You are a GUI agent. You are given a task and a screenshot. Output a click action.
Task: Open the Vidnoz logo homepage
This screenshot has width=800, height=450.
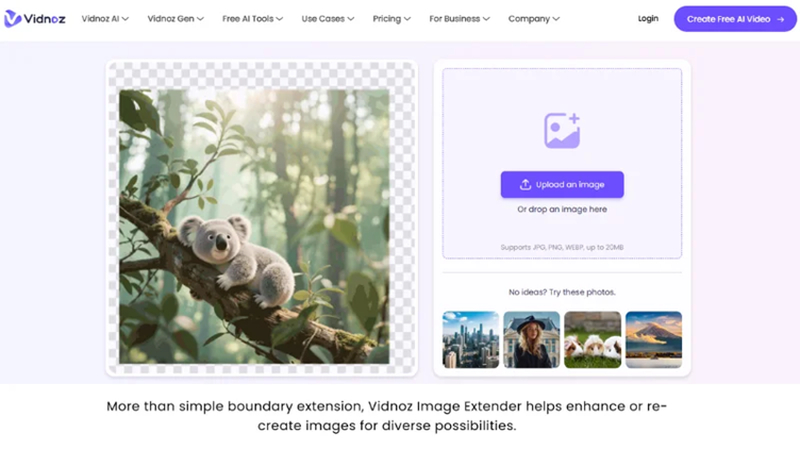35,19
